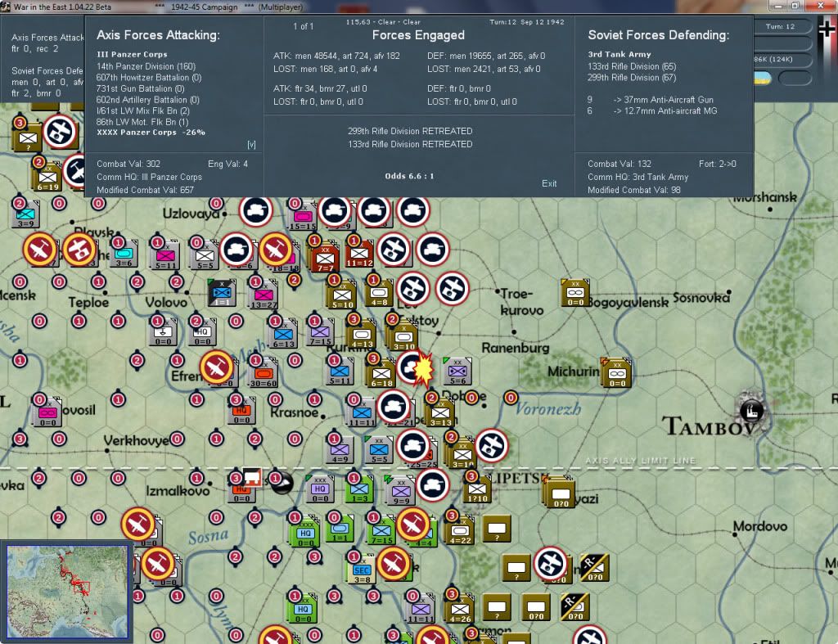Select the pink counter showing 15=15
This screenshot has width=838, height=644.
(303, 217)
